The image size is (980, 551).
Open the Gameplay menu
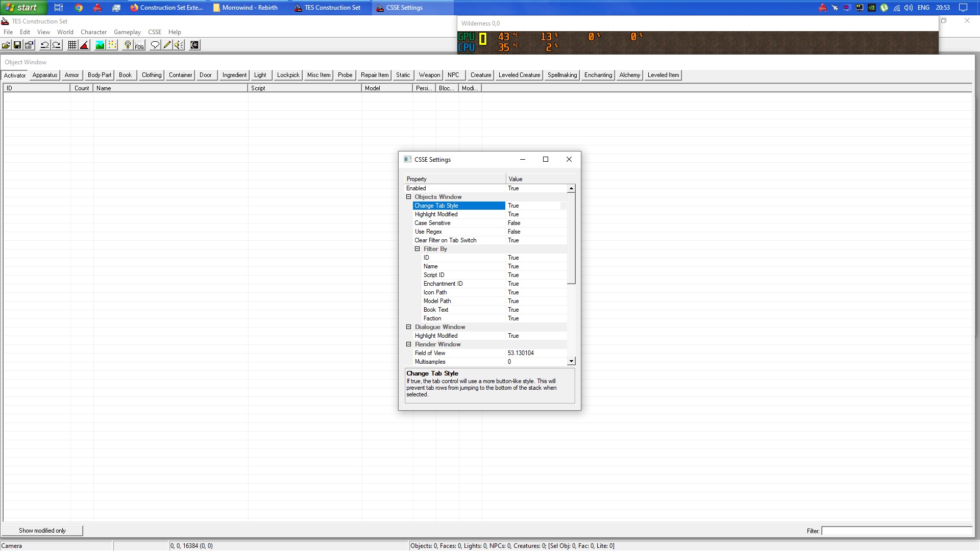(x=127, y=32)
